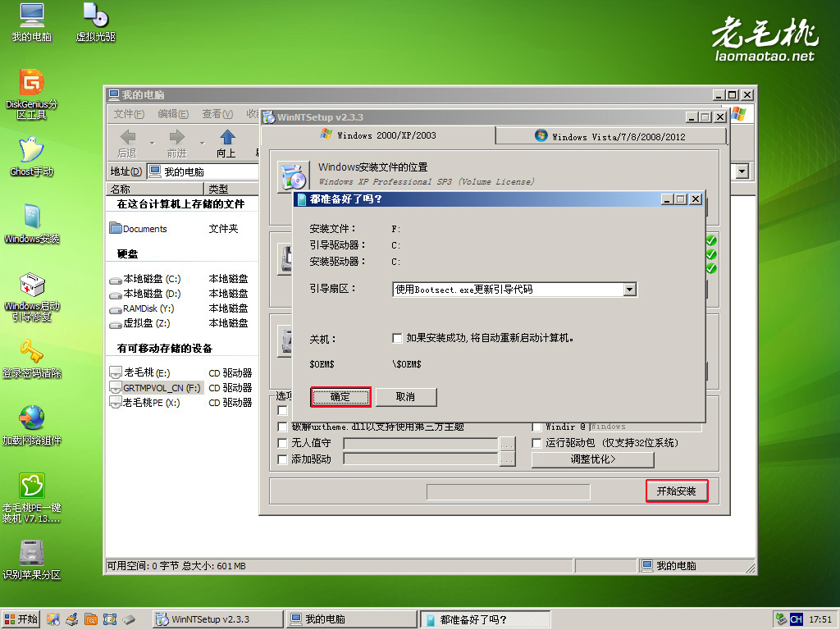The image size is (840, 630).
Task: Open the 开始 start menu
Action: coord(21,619)
